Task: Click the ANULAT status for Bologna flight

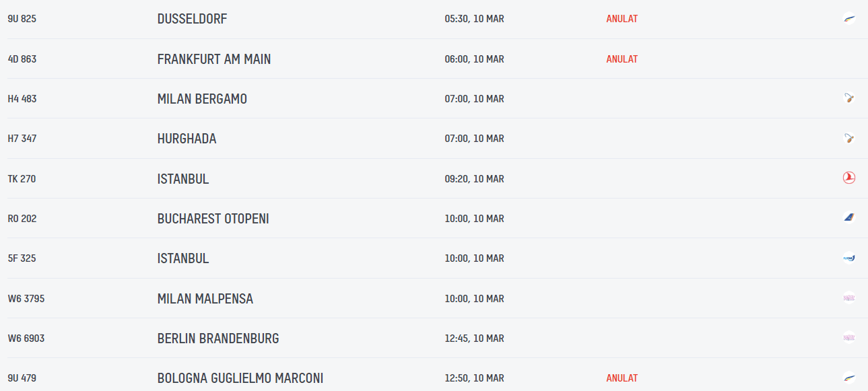Action: coord(622,378)
